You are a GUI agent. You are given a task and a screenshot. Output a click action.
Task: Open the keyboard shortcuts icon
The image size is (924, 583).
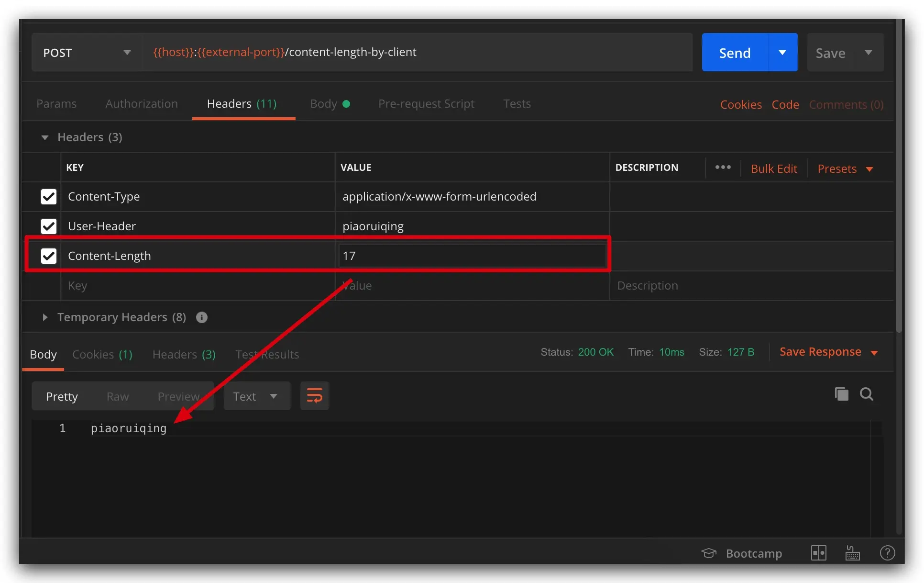click(x=852, y=553)
